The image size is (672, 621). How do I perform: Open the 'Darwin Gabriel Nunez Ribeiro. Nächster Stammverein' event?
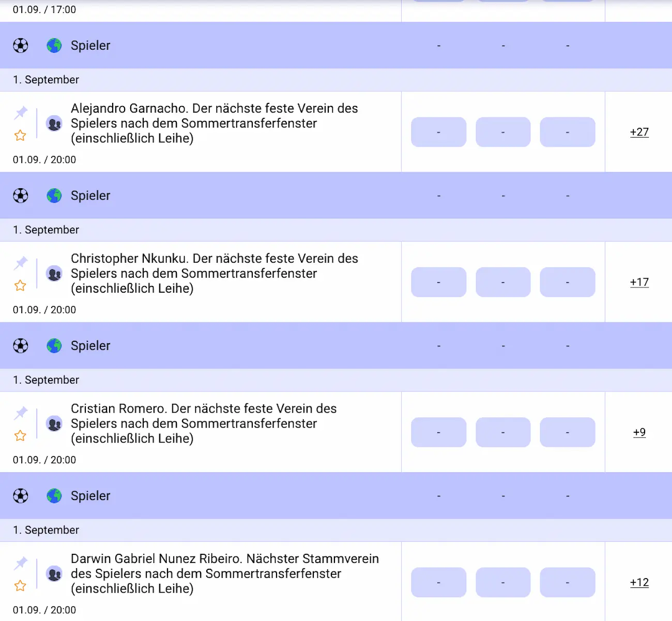click(225, 573)
